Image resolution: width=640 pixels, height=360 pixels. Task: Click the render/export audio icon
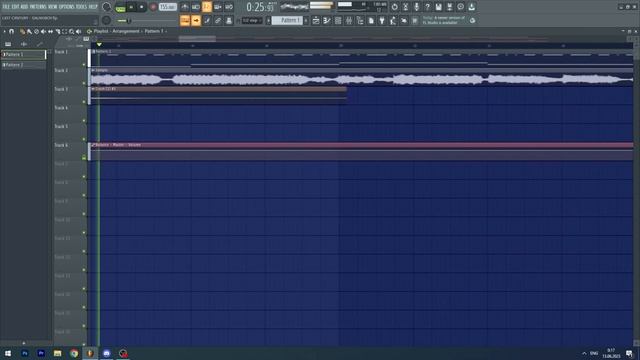449,7
